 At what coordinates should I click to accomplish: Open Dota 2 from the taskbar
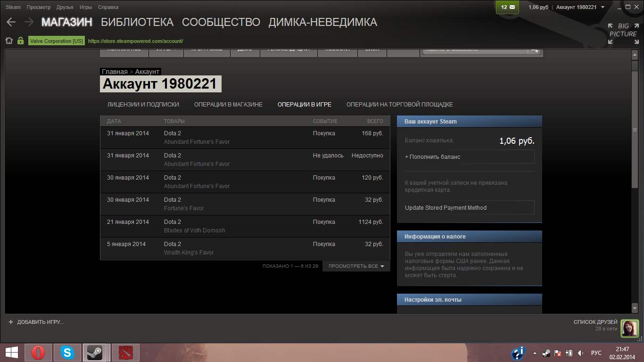pyautogui.click(x=126, y=353)
